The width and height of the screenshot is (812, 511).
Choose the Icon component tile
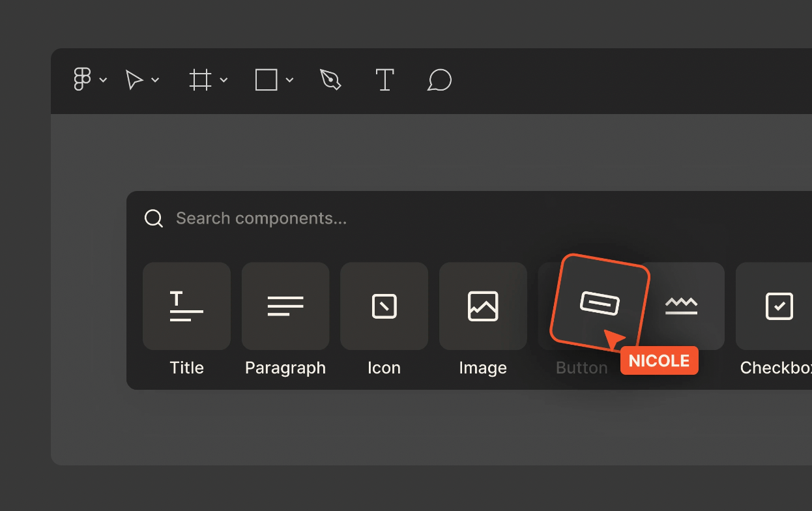384,306
